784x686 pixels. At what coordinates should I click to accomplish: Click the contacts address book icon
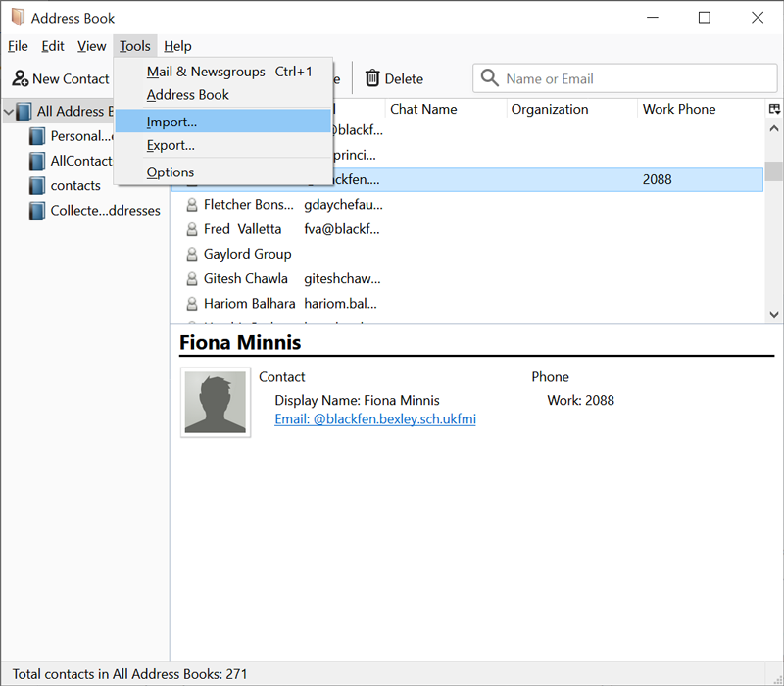click(x=37, y=185)
